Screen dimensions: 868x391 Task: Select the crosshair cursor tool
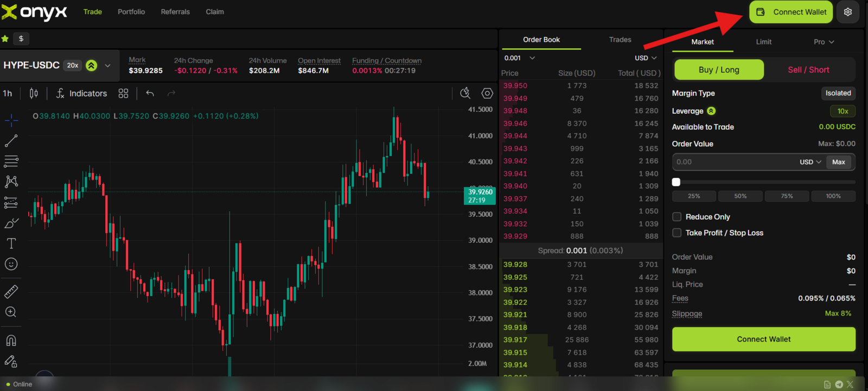coord(11,120)
